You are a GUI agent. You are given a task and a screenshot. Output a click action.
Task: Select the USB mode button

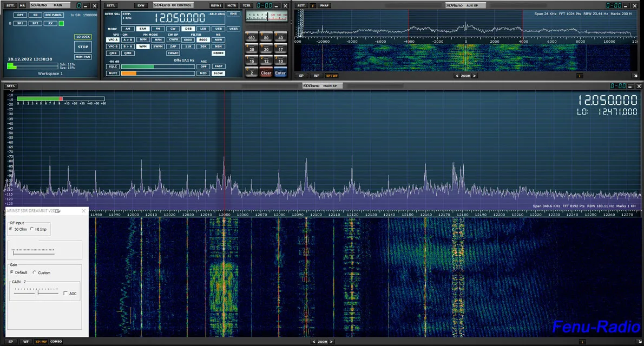[218, 29]
